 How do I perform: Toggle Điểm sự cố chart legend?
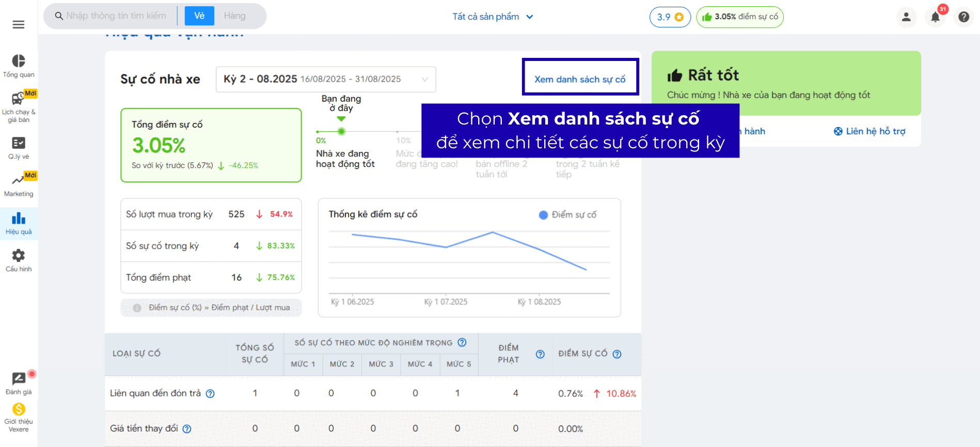[567, 214]
